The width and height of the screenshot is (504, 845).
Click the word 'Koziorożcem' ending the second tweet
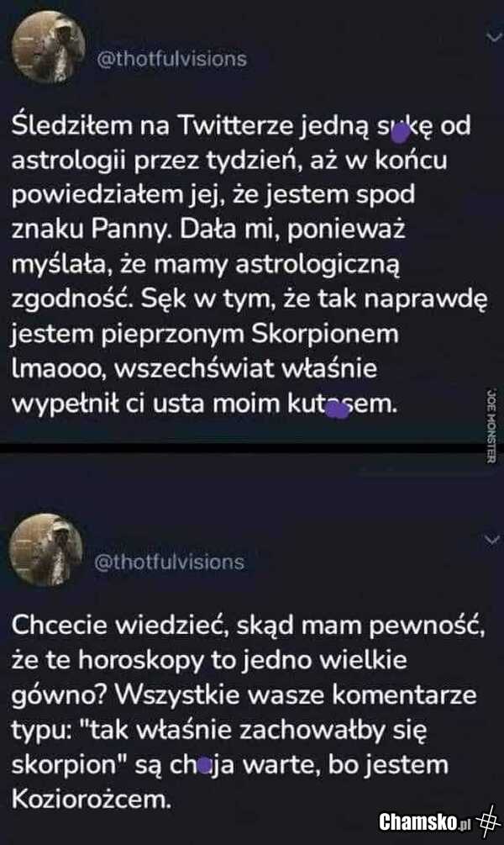92,800
